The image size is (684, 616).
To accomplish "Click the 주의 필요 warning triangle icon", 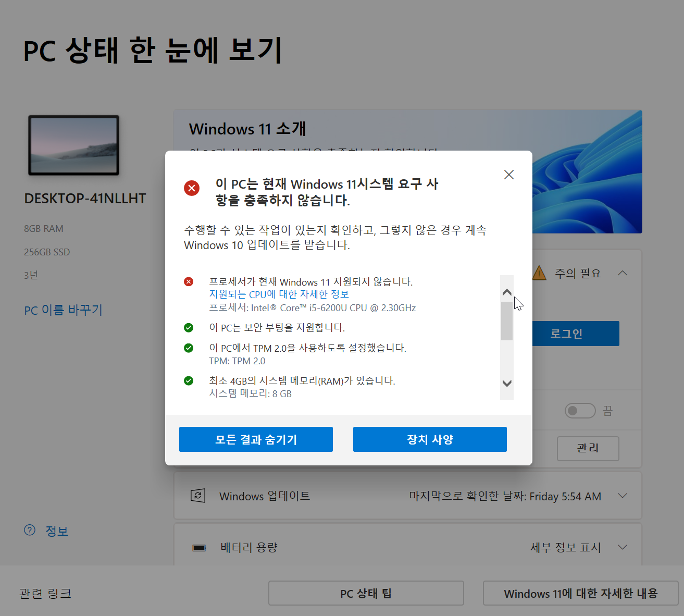I will [x=539, y=273].
